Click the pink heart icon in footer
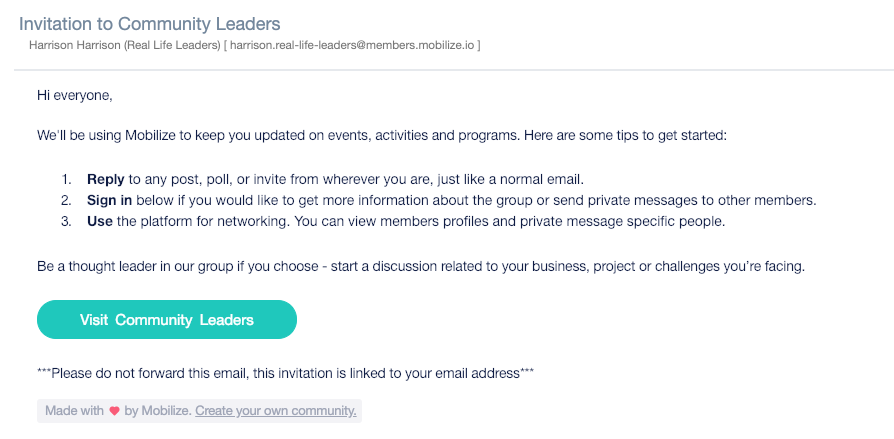This screenshot has height=439, width=894. tap(115, 410)
